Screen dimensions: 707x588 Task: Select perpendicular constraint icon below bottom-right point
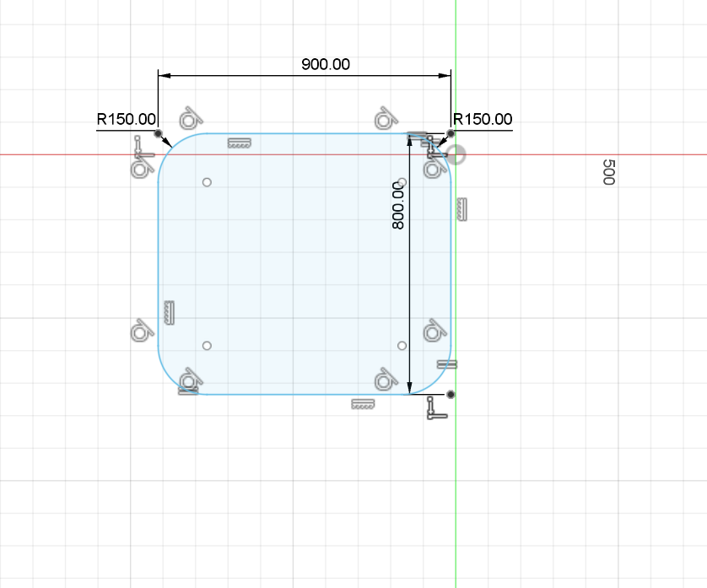[437, 408]
